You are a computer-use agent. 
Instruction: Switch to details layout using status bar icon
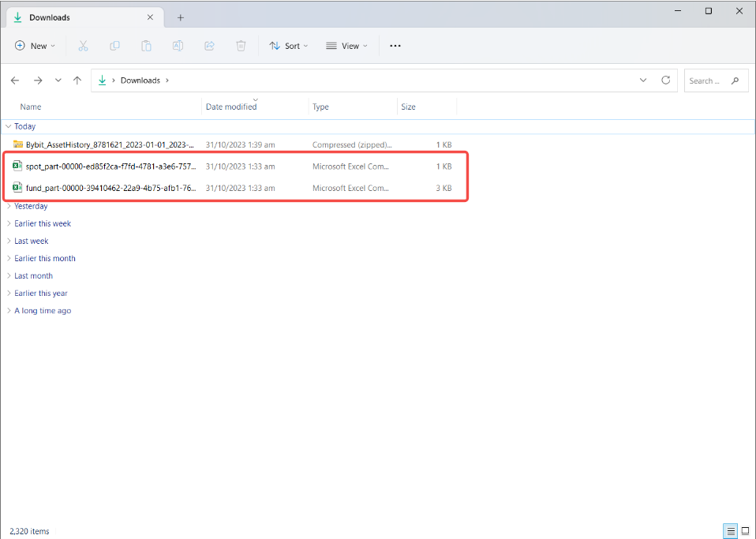tap(730, 531)
